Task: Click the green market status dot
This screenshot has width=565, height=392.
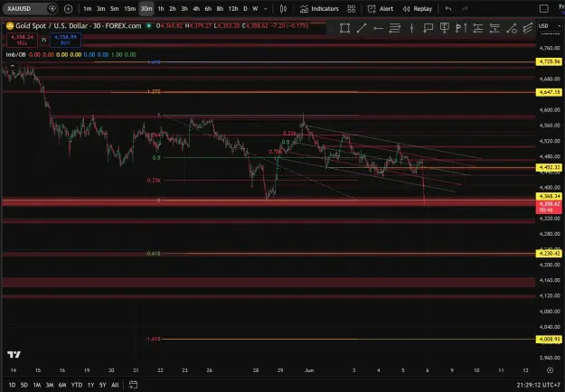Action: pyautogui.click(x=148, y=26)
